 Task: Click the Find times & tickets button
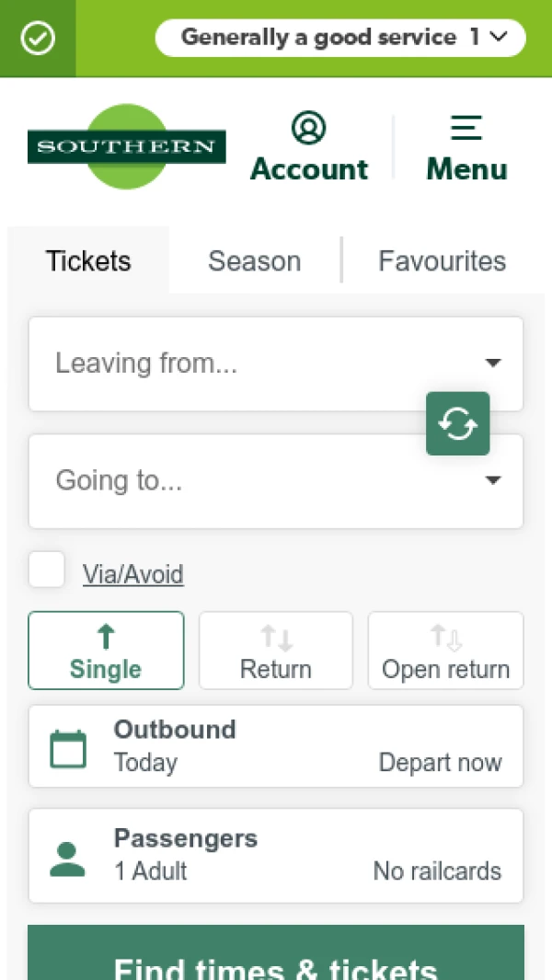pos(276,952)
